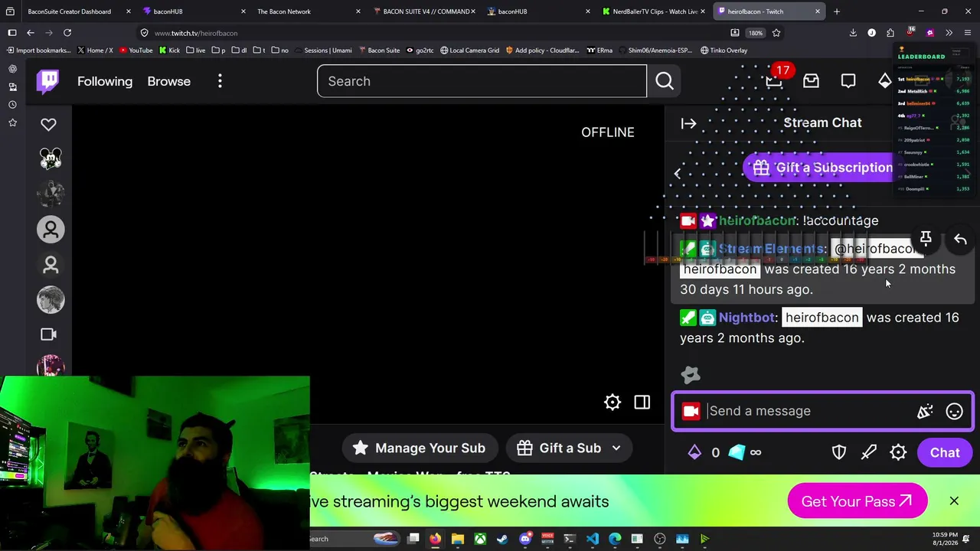Open the message effects sparkle icon
Screen dimensions: 980x551
click(925, 411)
